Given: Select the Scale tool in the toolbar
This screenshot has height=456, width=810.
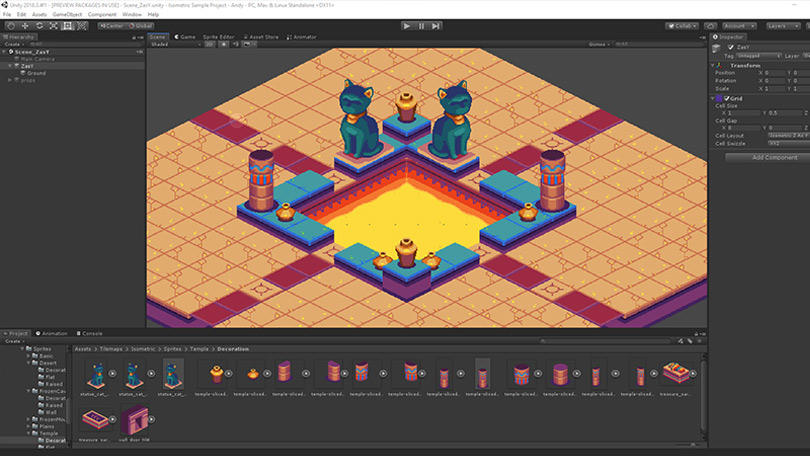Looking at the screenshot, I should pos(53,26).
